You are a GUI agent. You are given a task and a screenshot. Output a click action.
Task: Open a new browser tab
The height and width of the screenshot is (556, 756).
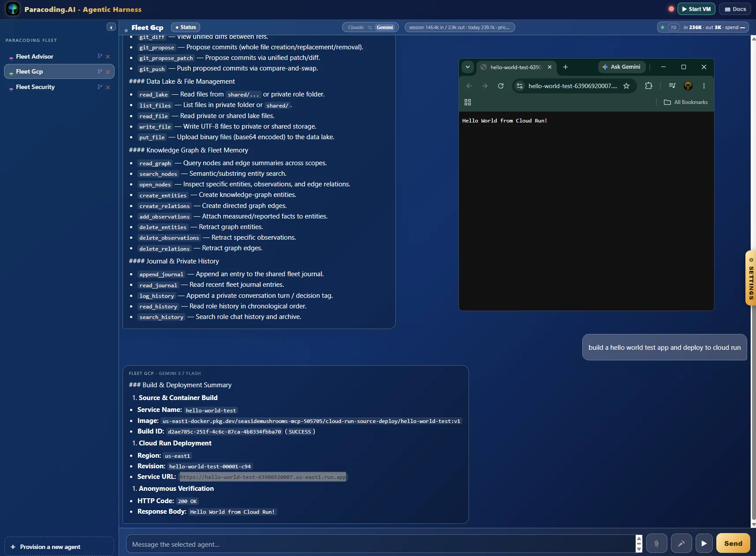(566, 67)
